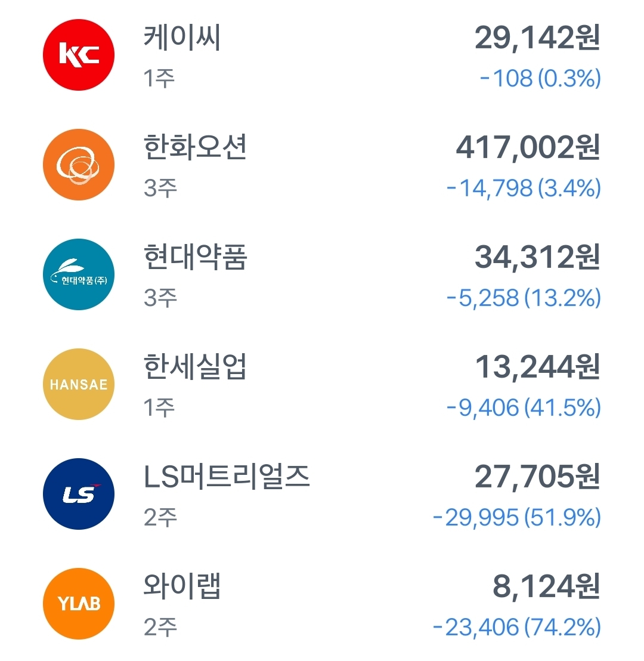Select the 한화오션 stock entry
This screenshot has width=644, height=661.
pos(195,147)
